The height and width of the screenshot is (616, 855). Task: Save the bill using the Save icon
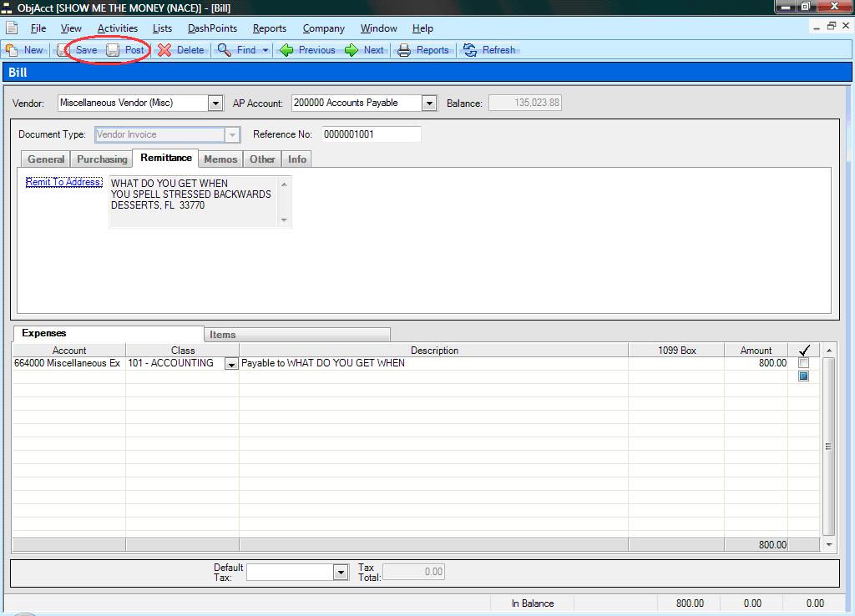coord(64,50)
